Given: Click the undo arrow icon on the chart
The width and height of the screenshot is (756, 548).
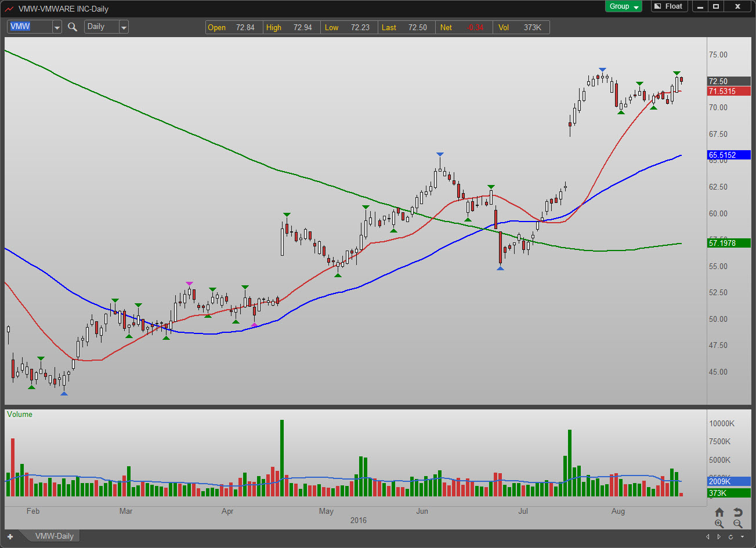Looking at the screenshot, I should click(737, 512).
